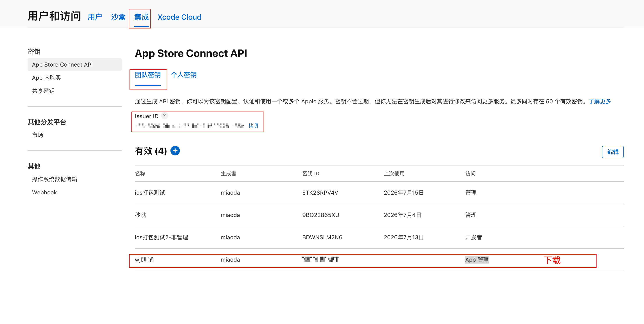Switch to 个人密钥 tab
Screen dimensions: 644x324
[x=183, y=75]
